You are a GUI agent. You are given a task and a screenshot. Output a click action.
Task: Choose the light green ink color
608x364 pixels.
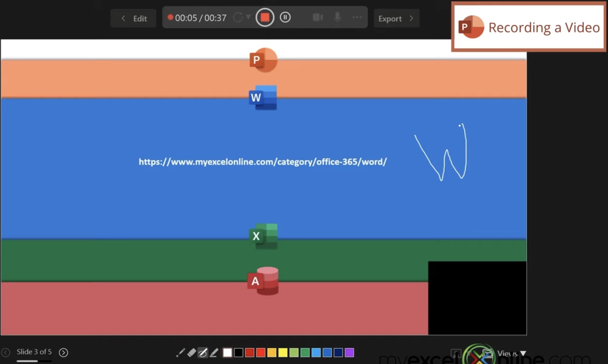click(294, 353)
